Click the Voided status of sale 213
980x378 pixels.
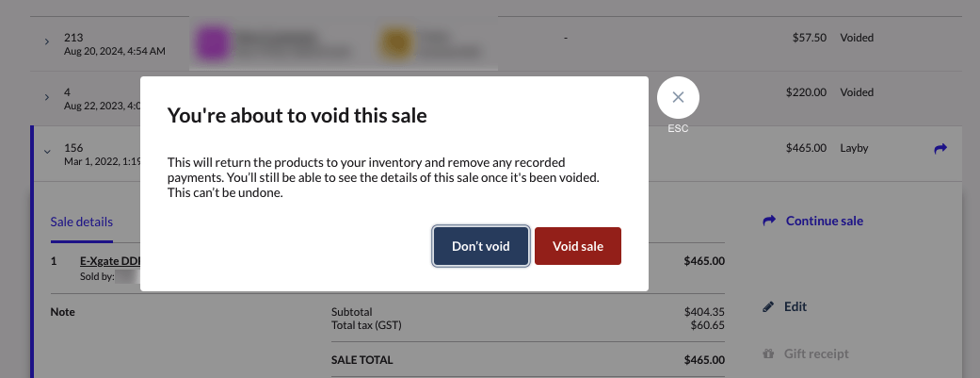pyautogui.click(x=857, y=39)
